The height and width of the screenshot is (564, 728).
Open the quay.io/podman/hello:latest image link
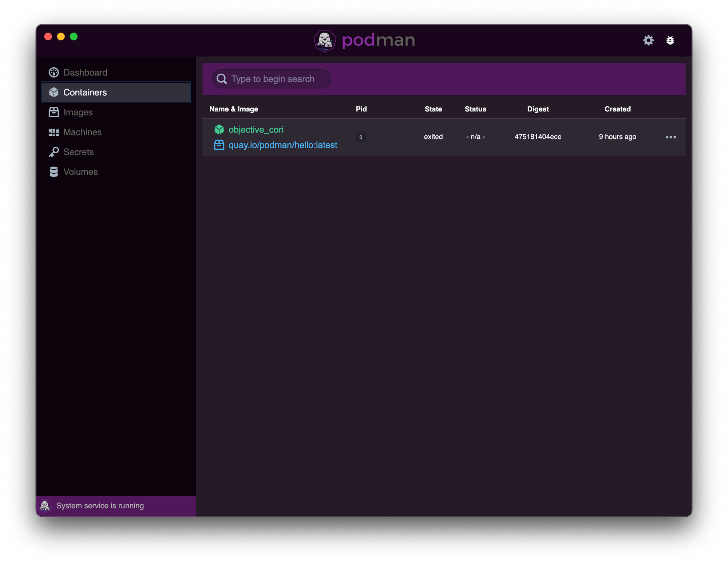click(x=283, y=145)
